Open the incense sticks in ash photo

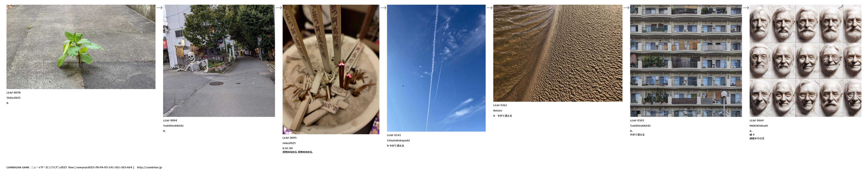331,69
